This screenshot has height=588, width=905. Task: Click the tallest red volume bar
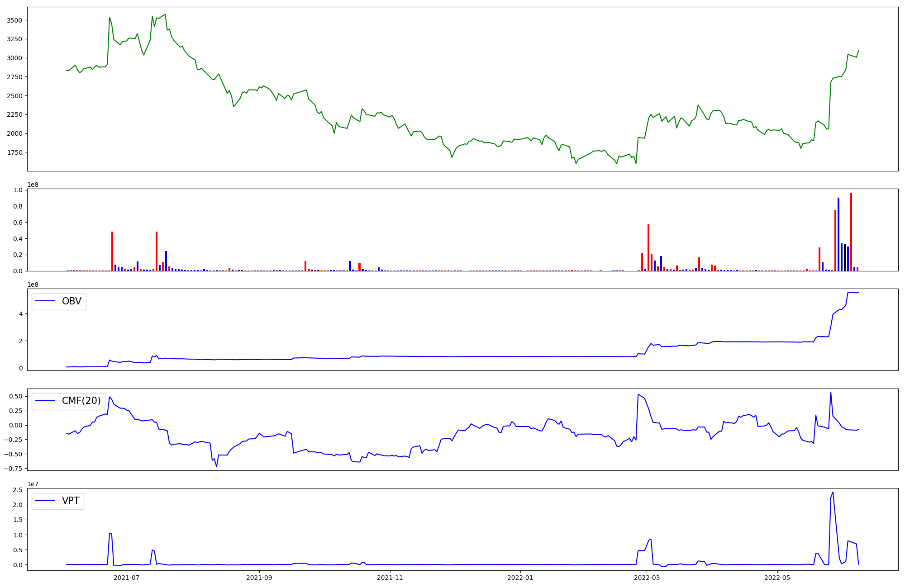[x=851, y=232]
